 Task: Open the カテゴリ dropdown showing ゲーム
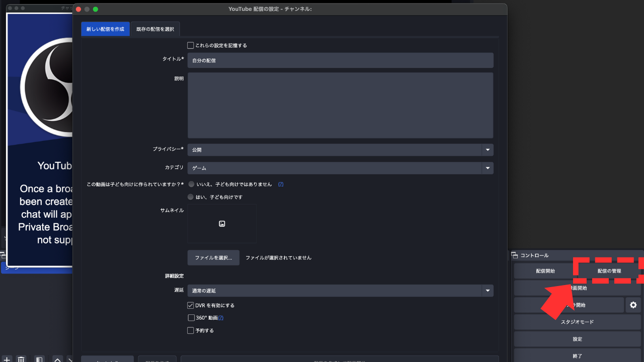(341, 168)
